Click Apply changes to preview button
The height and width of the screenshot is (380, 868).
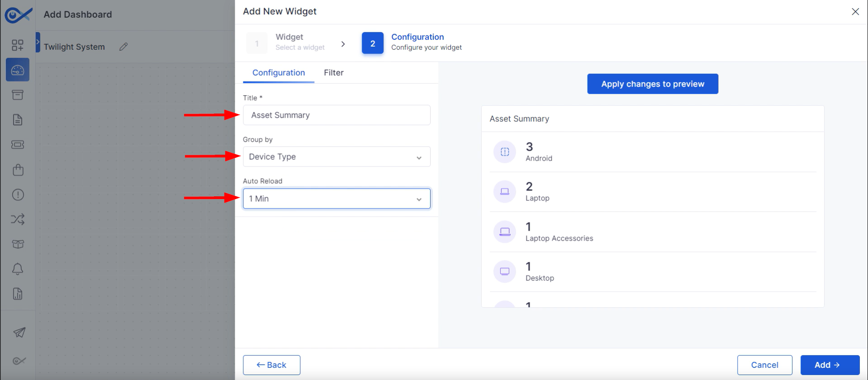653,84
